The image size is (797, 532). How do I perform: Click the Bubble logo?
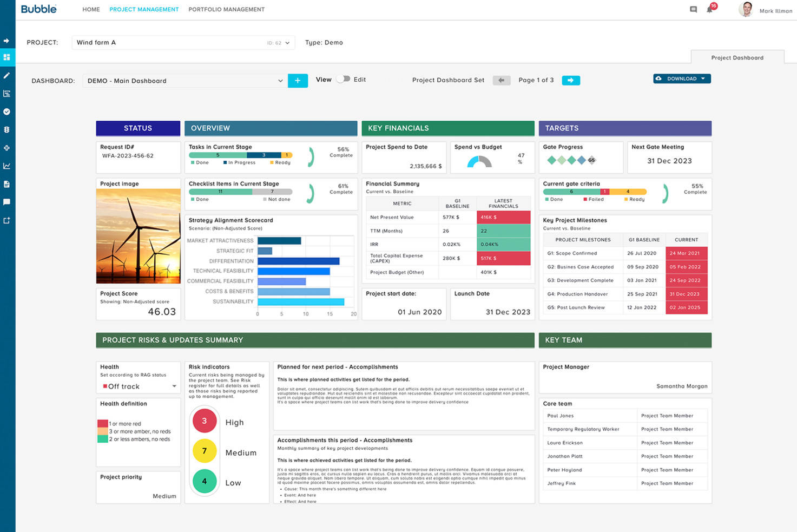(x=38, y=9)
